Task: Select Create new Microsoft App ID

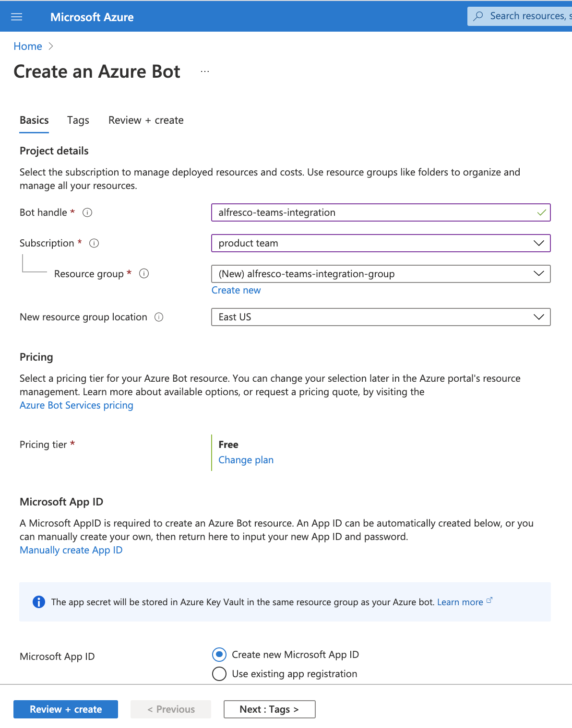Action: pos(219,654)
